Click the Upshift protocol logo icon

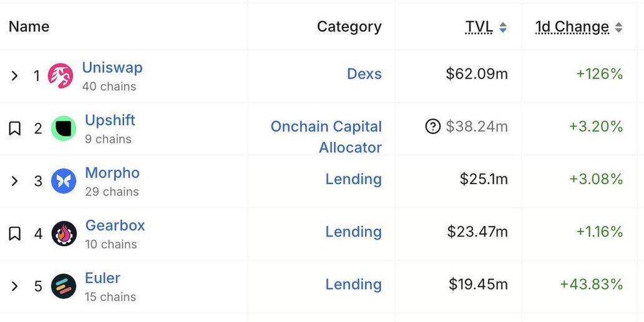pyautogui.click(x=64, y=129)
